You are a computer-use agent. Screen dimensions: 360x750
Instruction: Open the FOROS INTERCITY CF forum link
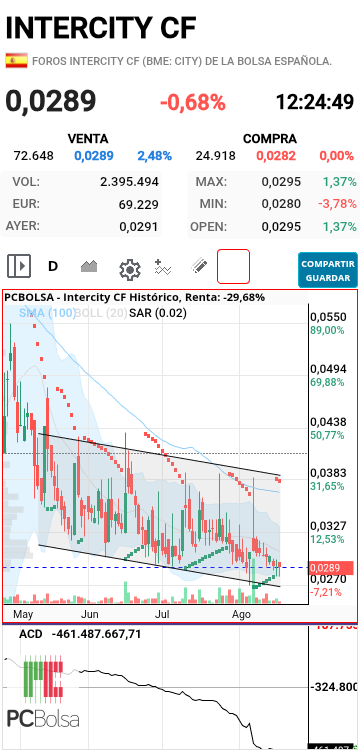click(182, 61)
